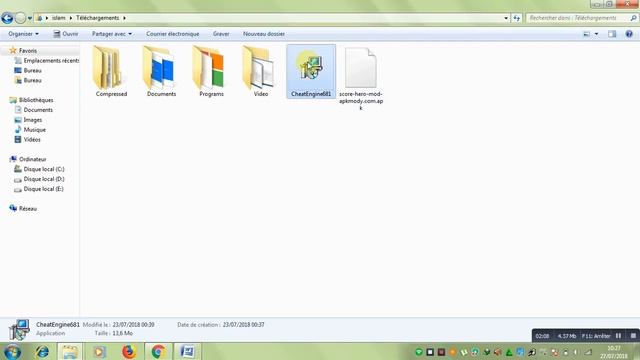The height and width of the screenshot is (360, 640).
Task: Open Internet Explorer from the taskbar
Action: click(x=42, y=351)
